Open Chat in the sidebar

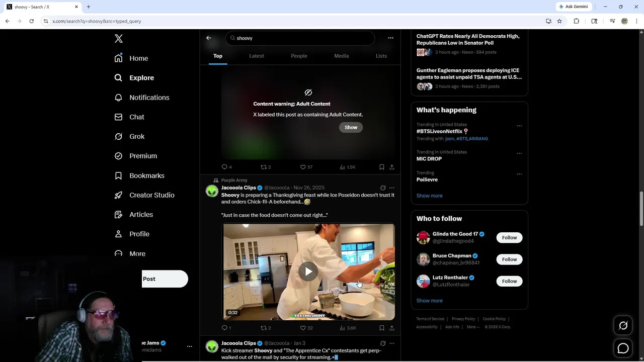pyautogui.click(x=129, y=117)
